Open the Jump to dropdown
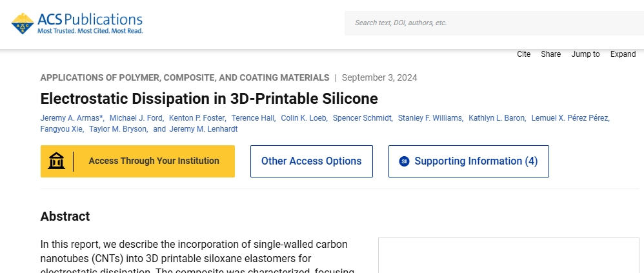 click(x=585, y=54)
